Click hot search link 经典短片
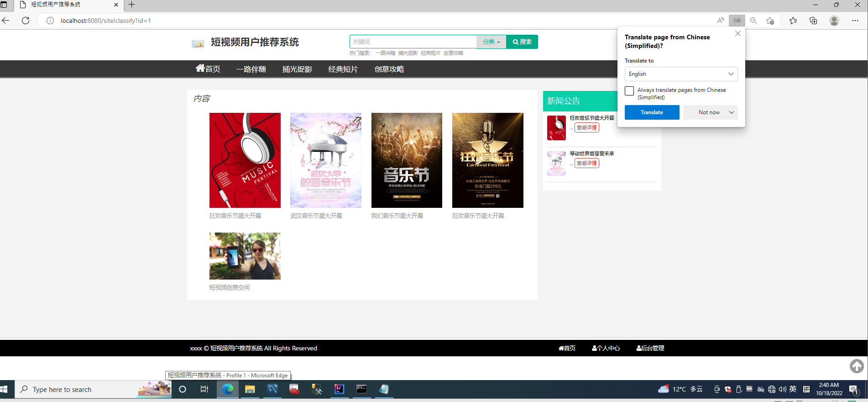The image size is (868, 402). tap(431, 53)
